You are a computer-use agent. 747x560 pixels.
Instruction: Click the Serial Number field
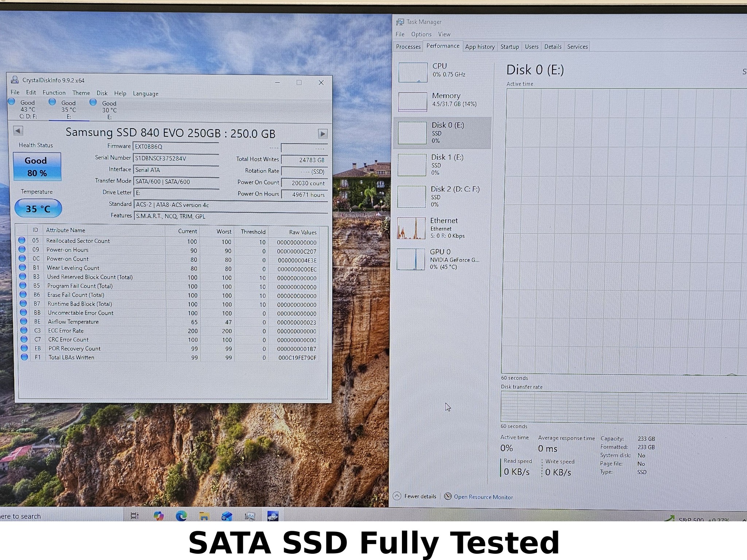pyautogui.click(x=176, y=159)
